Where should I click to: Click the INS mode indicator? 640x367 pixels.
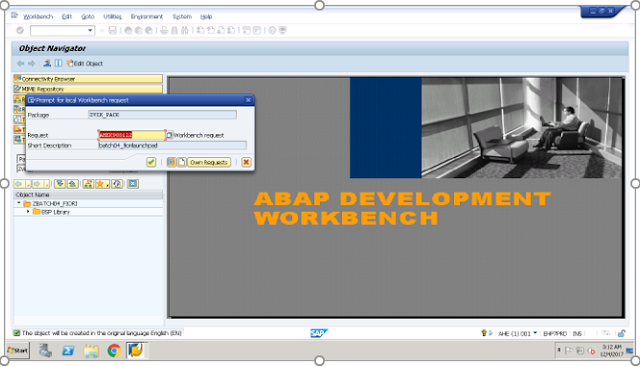(577, 334)
